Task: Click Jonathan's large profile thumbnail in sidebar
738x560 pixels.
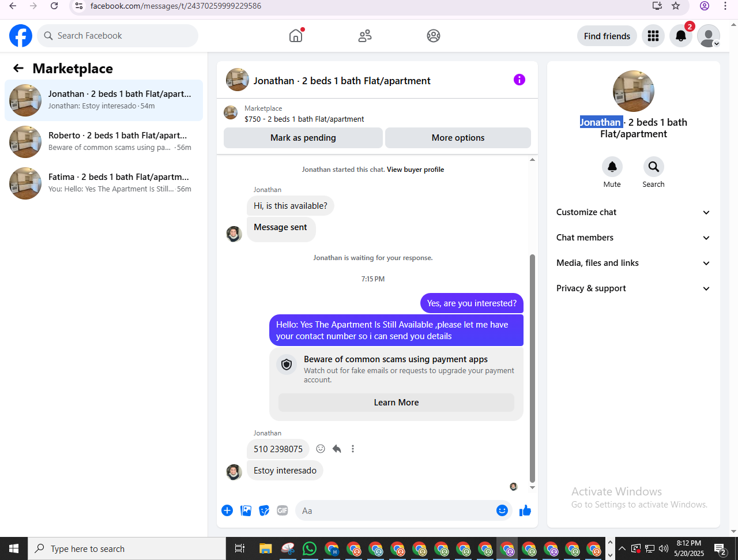Action: coord(634,91)
